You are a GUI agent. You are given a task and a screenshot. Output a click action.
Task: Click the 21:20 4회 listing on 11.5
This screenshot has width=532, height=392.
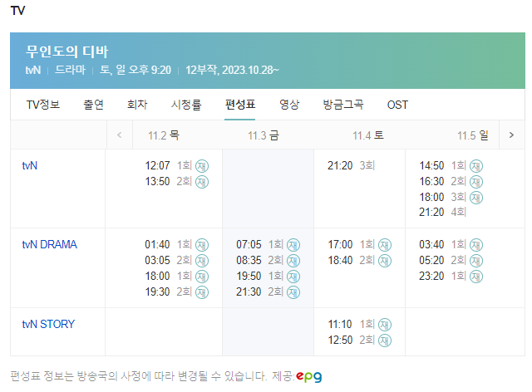tap(442, 213)
